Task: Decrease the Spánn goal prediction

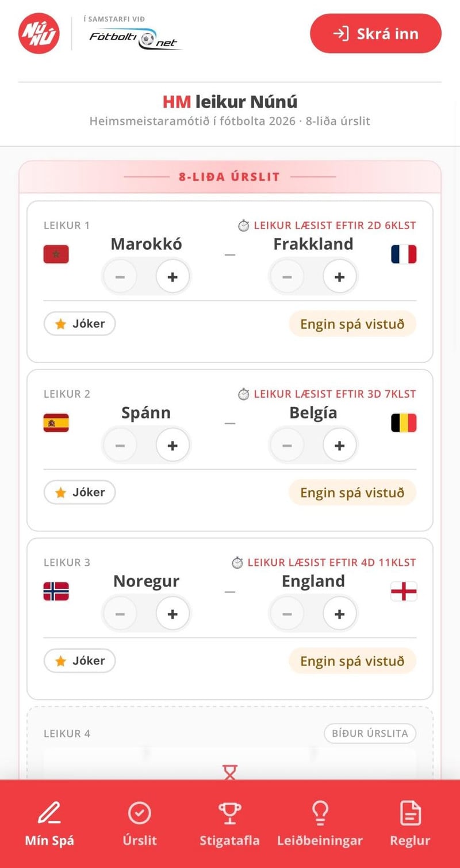Action: (x=120, y=446)
